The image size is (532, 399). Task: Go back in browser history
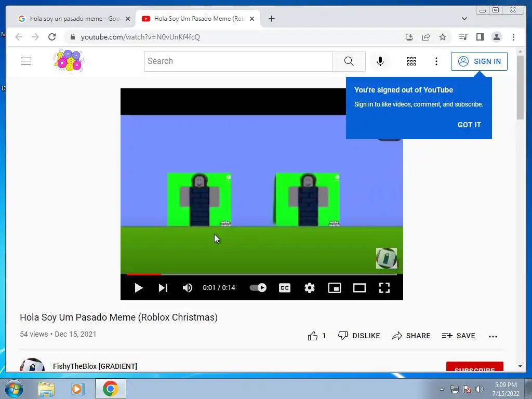coord(19,37)
